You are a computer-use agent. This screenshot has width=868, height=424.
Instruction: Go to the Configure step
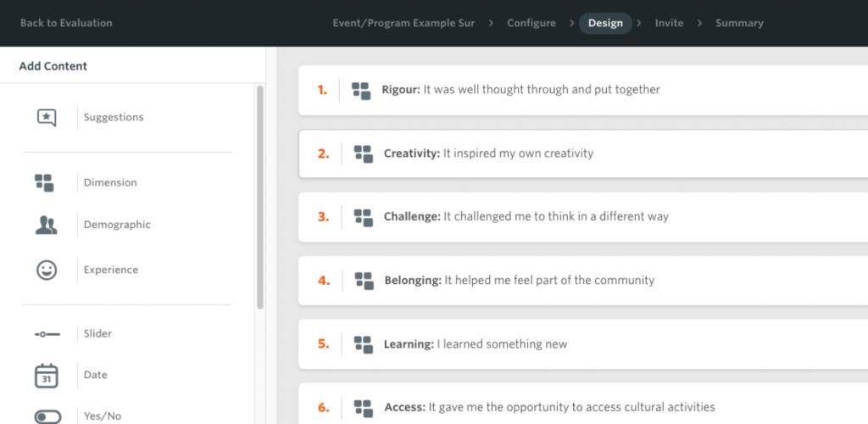[531, 23]
